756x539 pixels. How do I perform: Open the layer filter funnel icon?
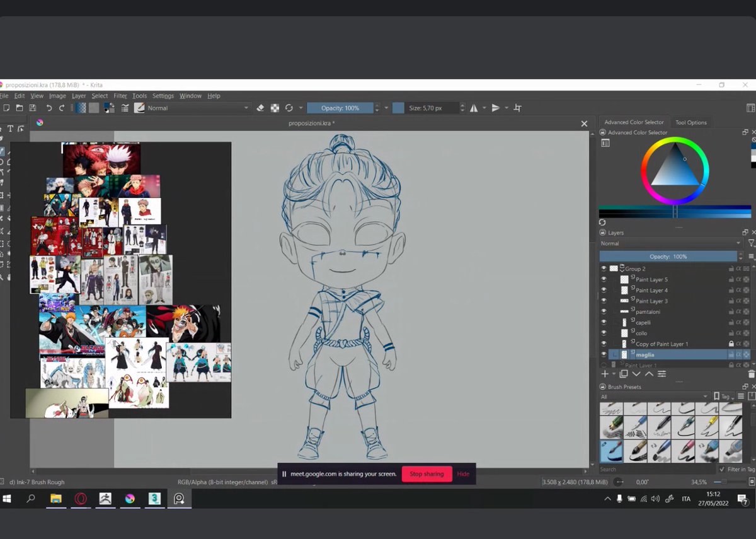751,243
